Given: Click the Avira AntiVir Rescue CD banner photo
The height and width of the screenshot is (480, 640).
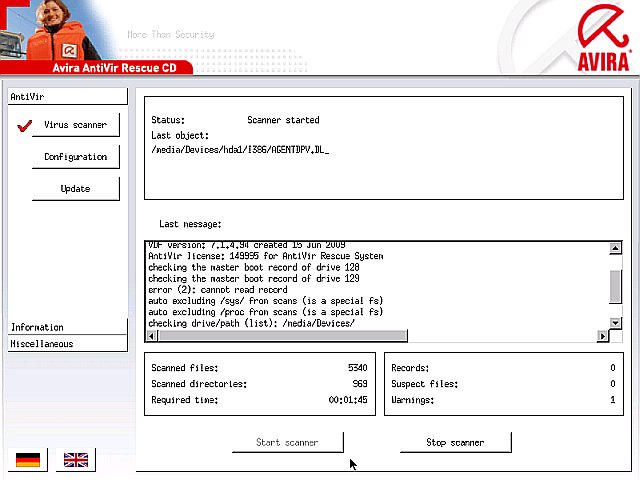Looking at the screenshot, I should coord(55,30).
